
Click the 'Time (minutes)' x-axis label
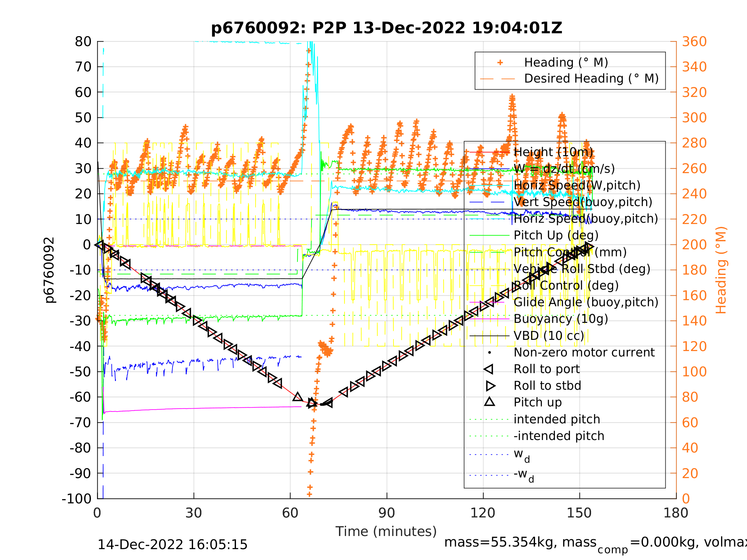click(386, 532)
